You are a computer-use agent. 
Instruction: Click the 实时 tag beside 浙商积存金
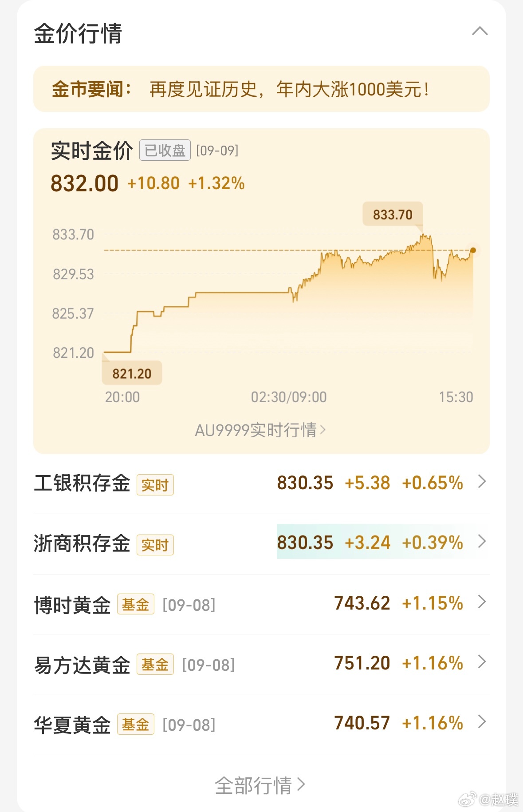(x=155, y=545)
